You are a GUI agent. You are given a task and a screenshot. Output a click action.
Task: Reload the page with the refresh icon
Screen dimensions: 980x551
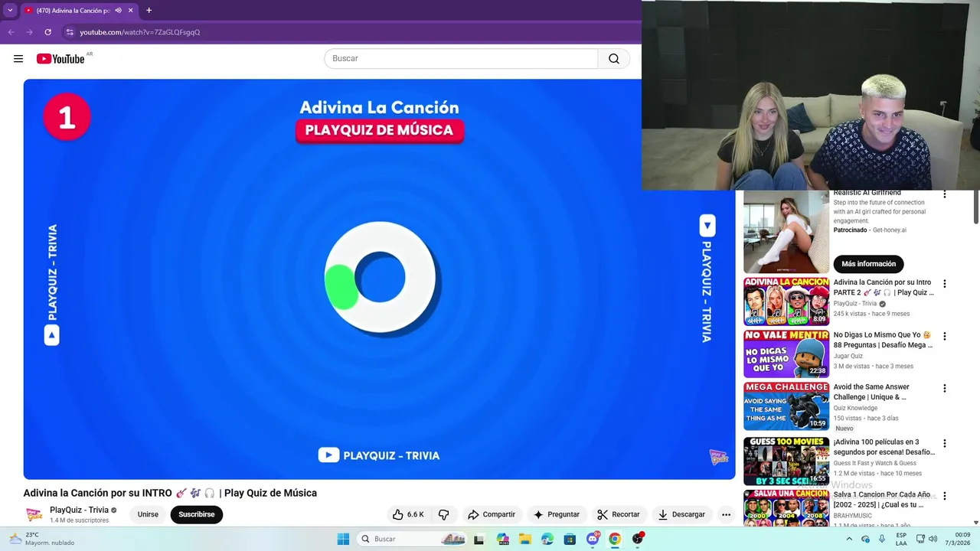(47, 32)
